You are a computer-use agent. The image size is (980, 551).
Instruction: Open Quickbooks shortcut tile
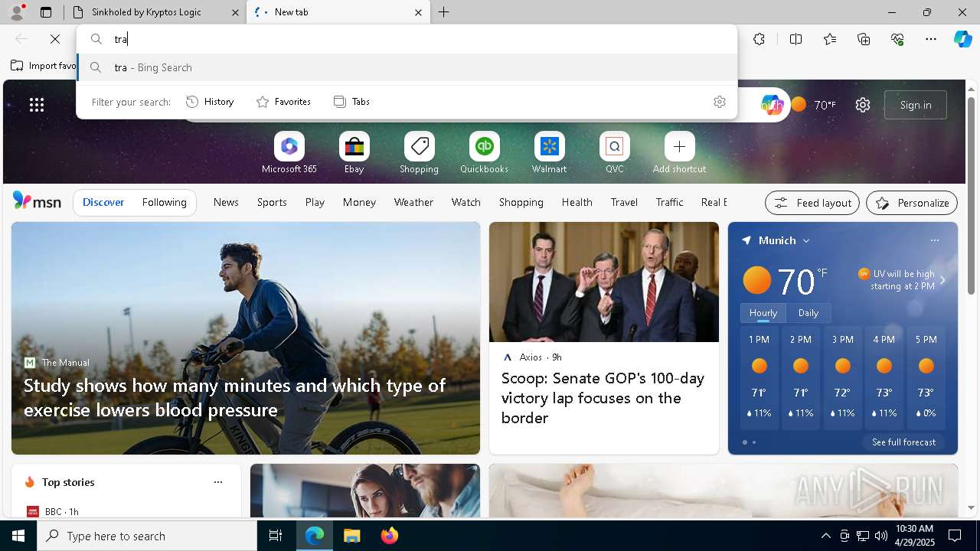click(x=484, y=153)
